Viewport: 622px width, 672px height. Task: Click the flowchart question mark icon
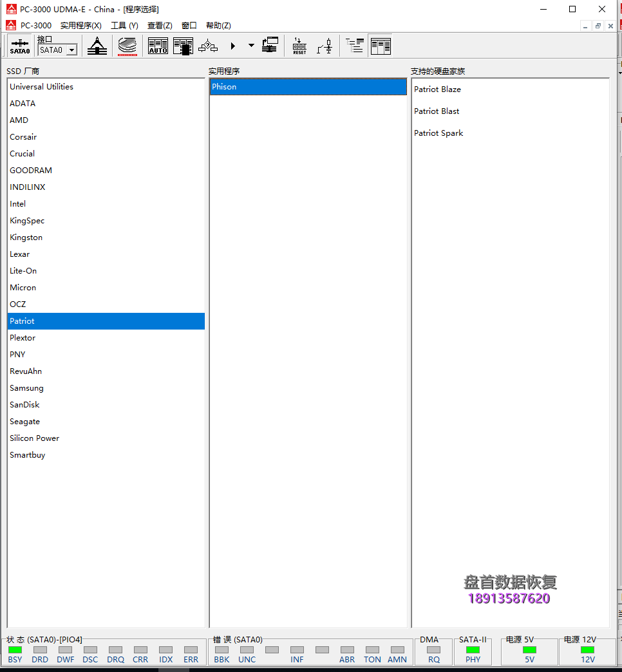tap(208, 46)
